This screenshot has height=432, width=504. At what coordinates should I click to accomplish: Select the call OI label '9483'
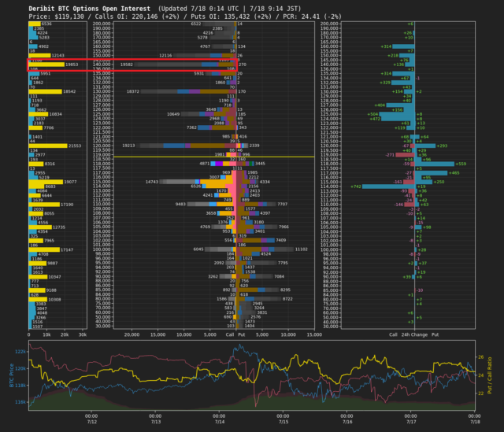180,205
